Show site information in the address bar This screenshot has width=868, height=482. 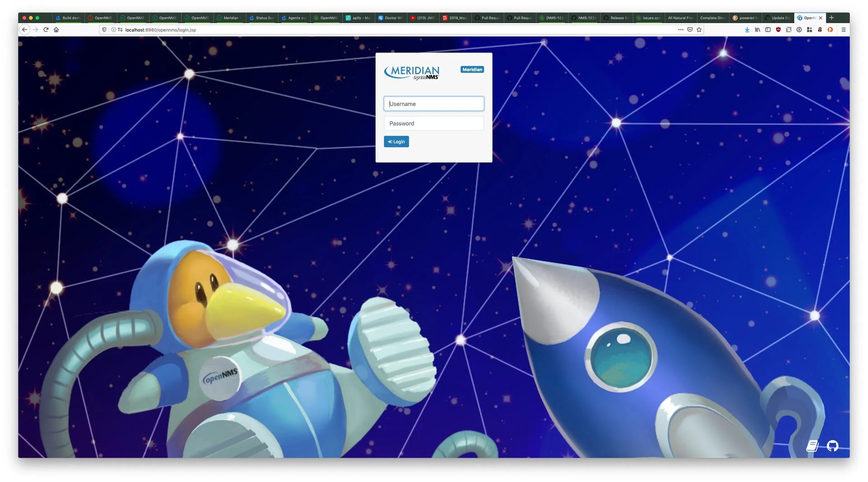(113, 30)
